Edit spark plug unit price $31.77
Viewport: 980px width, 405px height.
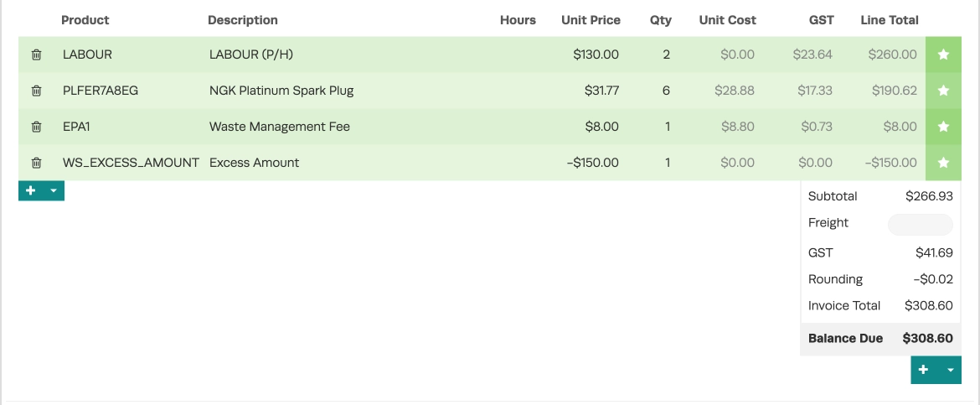click(602, 91)
